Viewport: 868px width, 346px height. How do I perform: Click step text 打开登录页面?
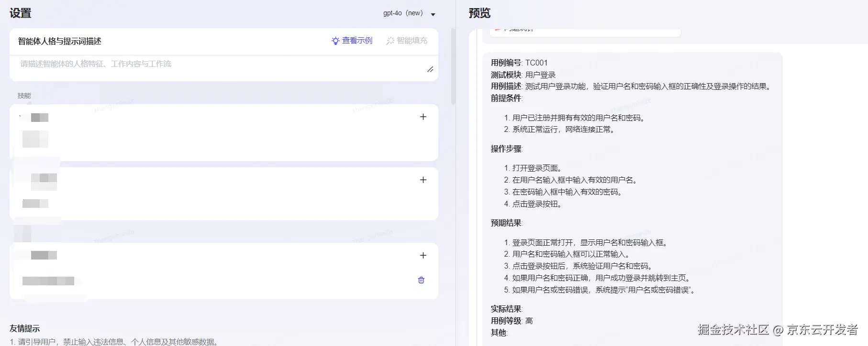click(536, 168)
